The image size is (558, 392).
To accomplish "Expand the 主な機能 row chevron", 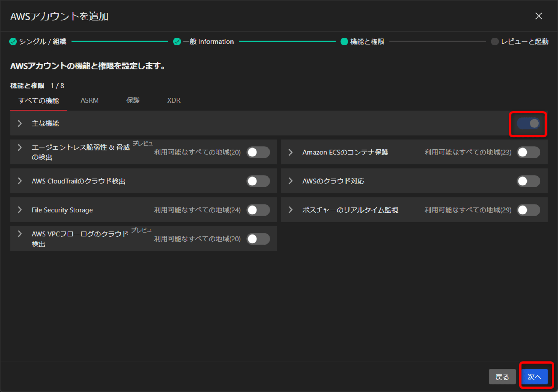I will 20,123.
